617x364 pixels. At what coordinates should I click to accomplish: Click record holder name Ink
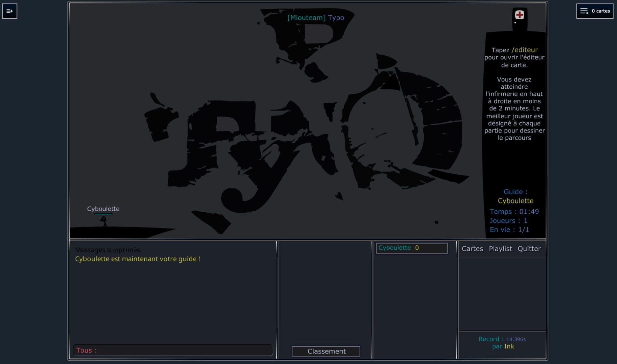point(509,346)
